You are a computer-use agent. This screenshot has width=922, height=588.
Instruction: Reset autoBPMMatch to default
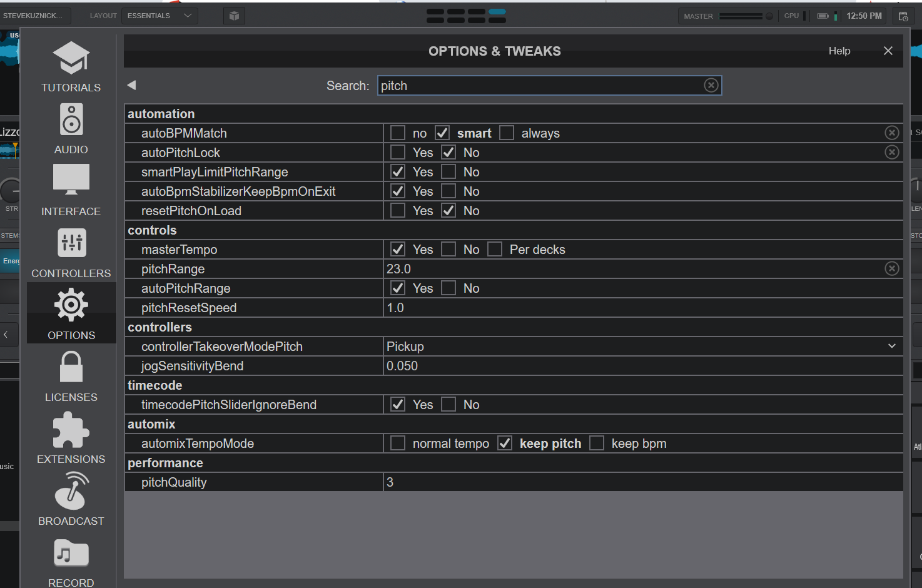tap(892, 133)
